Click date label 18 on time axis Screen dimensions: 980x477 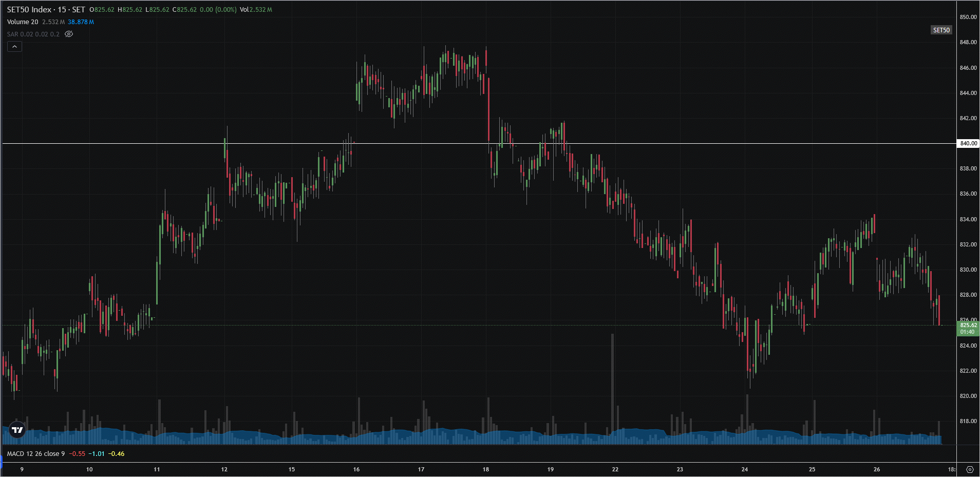(486, 469)
